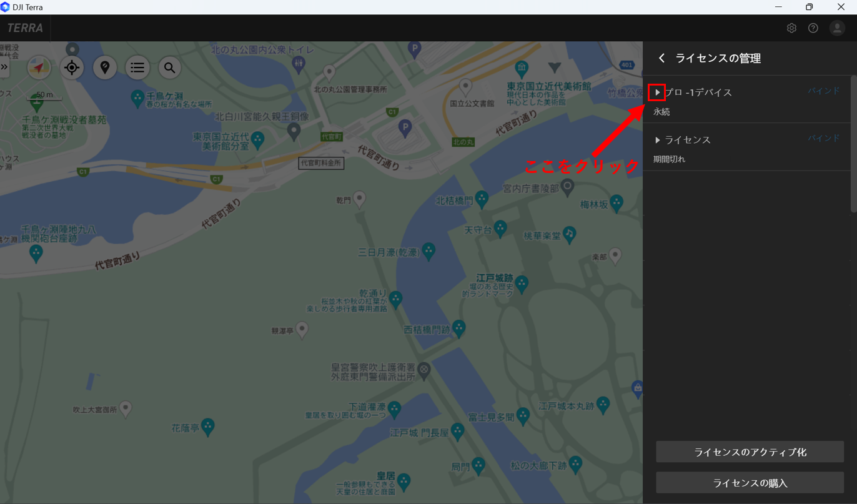Screen dimensions: 857x504
Task: Click the map pin marker tool
Action: (x=105, y=67)
